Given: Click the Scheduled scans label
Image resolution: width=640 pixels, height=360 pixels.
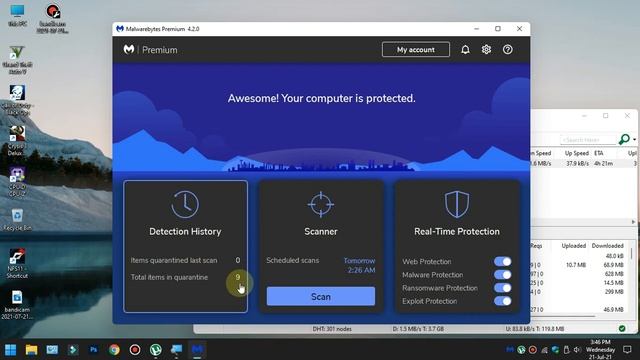Looking at the screenshot, I should click(x=293, y=260).
